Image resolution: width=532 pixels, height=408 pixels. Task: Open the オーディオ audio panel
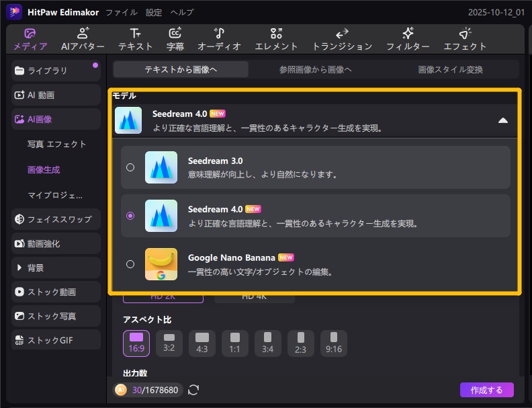(x=219, y=40)
